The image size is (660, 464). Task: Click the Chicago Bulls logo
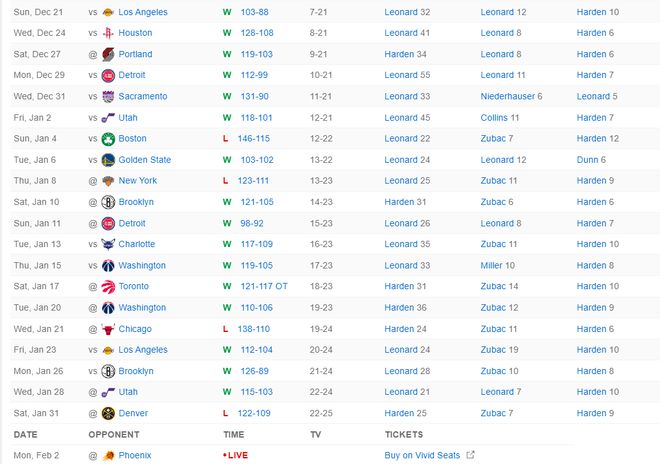coord(108,329)
